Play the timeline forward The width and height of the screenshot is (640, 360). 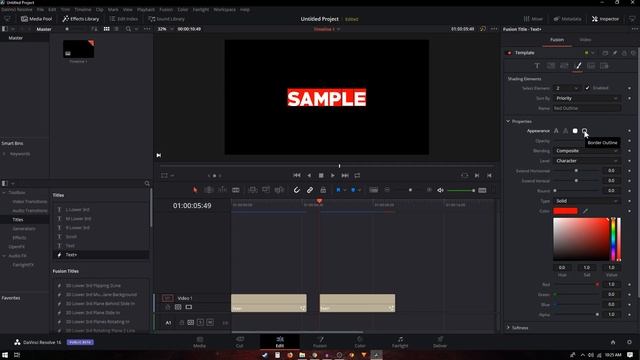333,175
